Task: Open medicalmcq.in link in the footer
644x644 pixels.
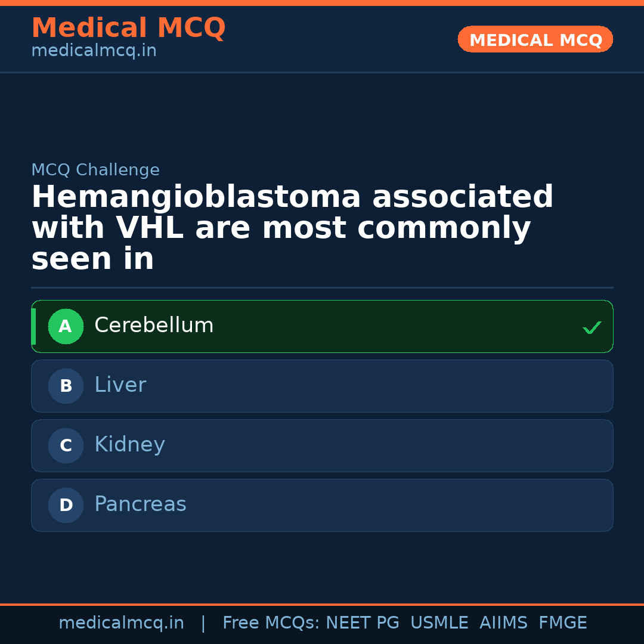Action: pyautogui.click(x=121, y=623)
